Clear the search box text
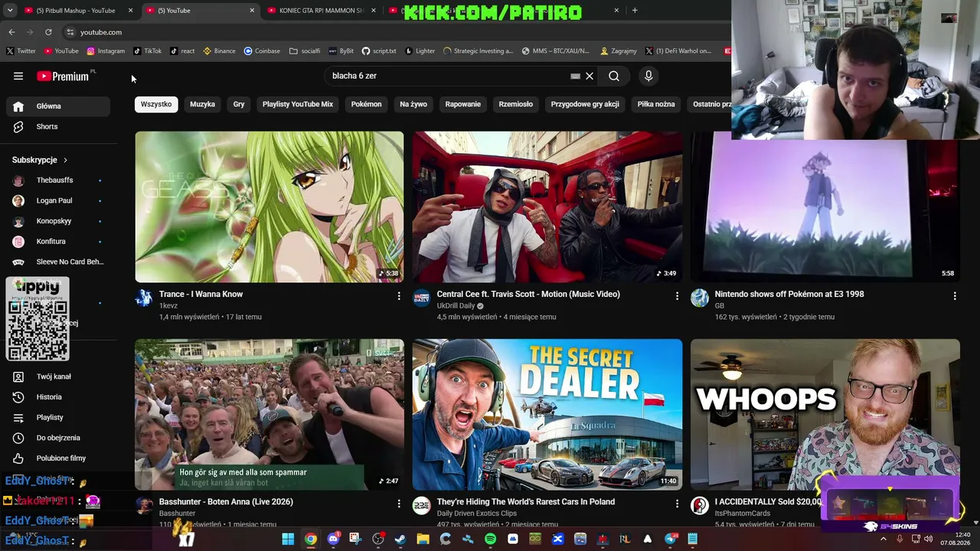Viewport: 980px width, 551px height. (590, 76)
